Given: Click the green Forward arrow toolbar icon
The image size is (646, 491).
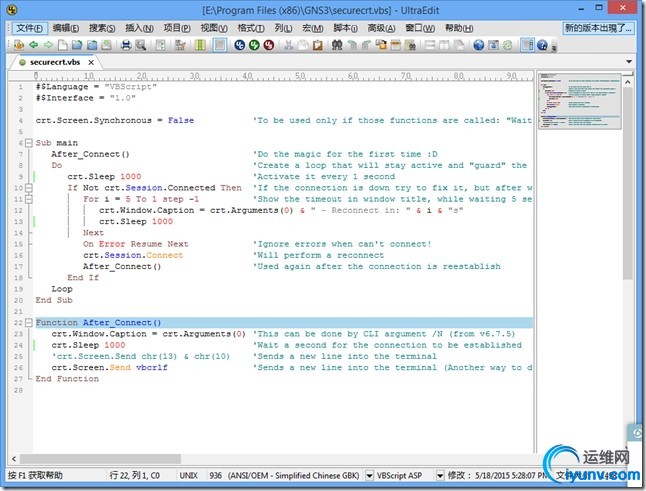Looking at the screenshot, I should click(48, 44).
